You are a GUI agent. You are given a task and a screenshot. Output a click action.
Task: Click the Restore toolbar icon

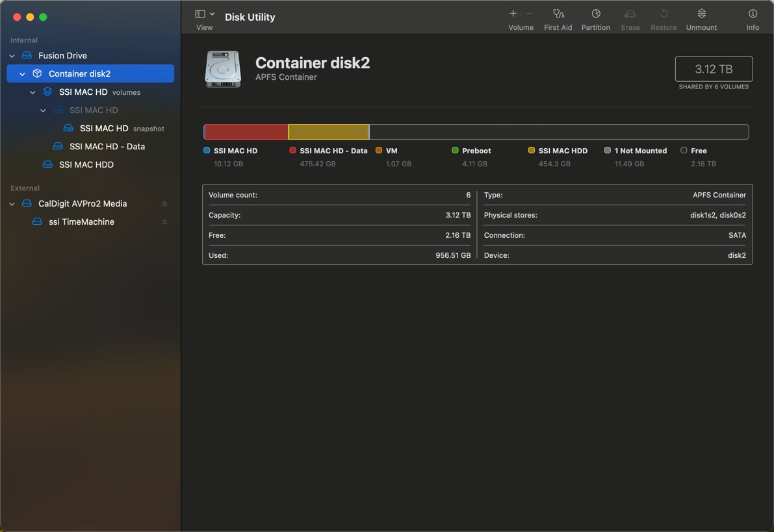[664, 14]
